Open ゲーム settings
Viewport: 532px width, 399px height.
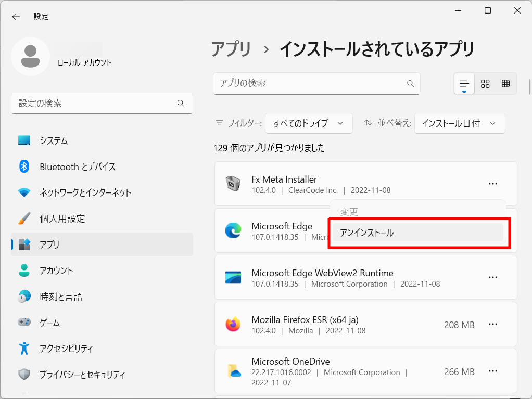click(102, 322)
